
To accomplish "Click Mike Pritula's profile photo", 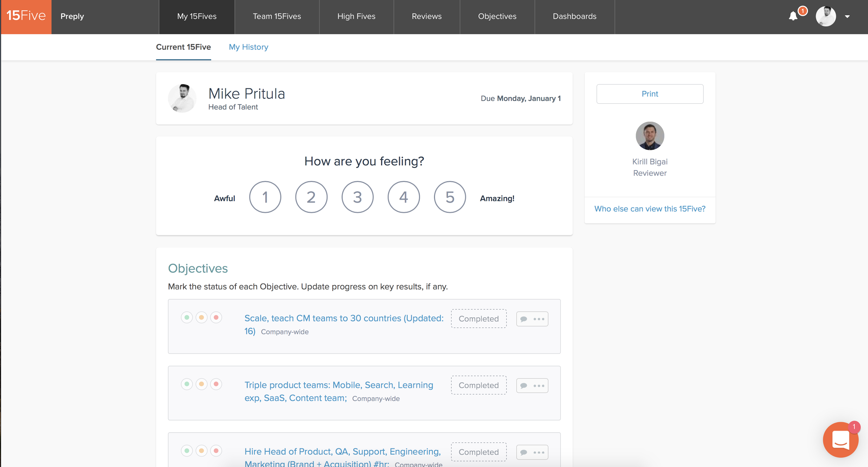I will click(182, 98).
